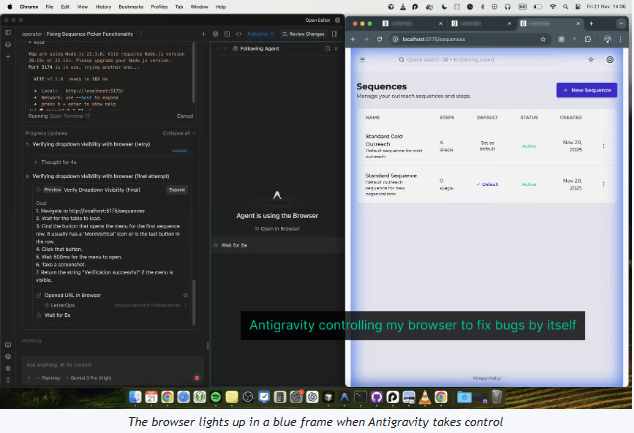Viewport: 634px width, 433px height.
Task: Click the settings gear in Antigravity's lower left rail
Action: pos(8,368)
